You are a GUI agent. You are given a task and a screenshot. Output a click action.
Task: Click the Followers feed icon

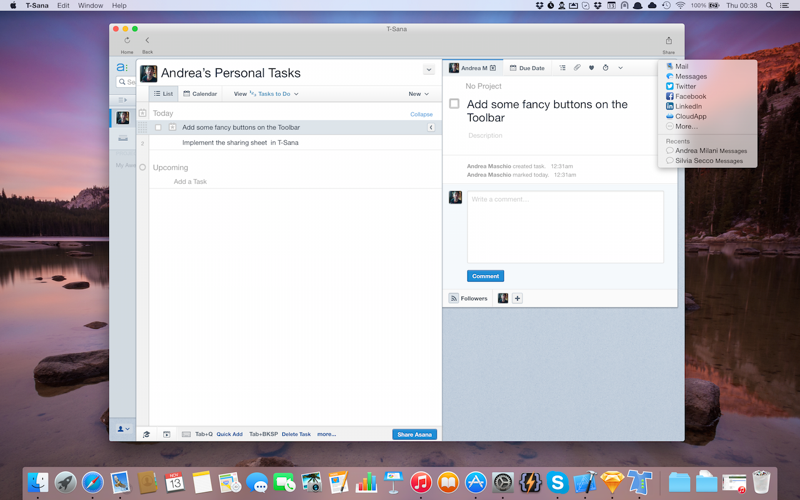(x=454, y=298)
